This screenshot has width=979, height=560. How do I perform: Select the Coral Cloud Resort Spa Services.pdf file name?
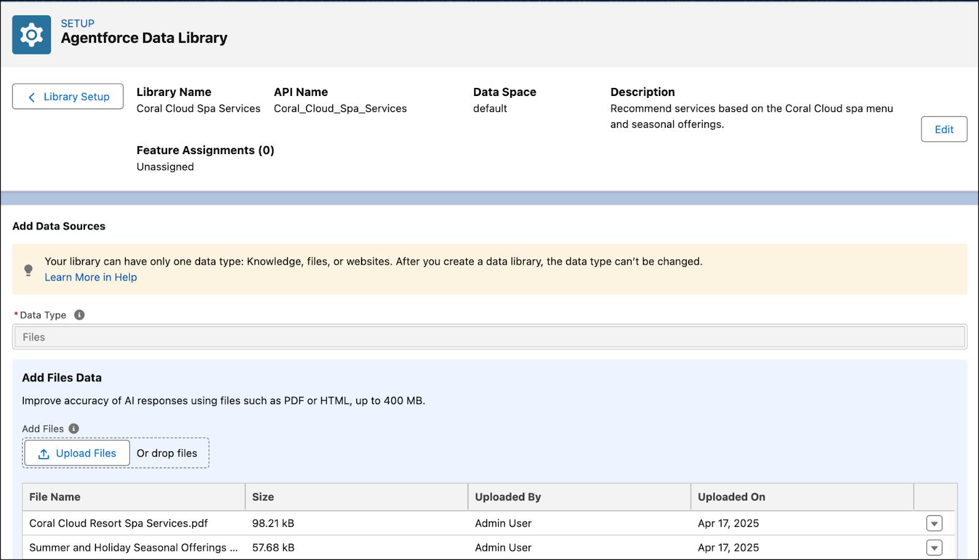pos(119,523)
